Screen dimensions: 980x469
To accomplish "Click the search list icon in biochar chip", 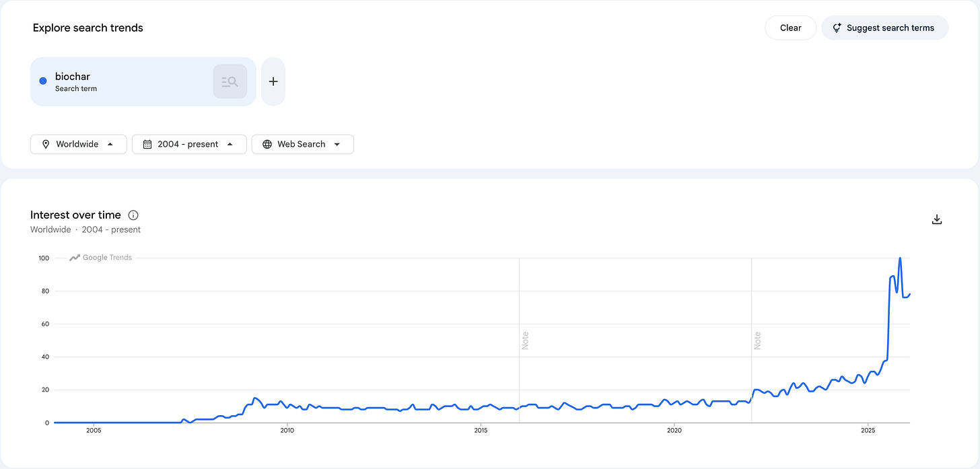I will coord(230,81).
